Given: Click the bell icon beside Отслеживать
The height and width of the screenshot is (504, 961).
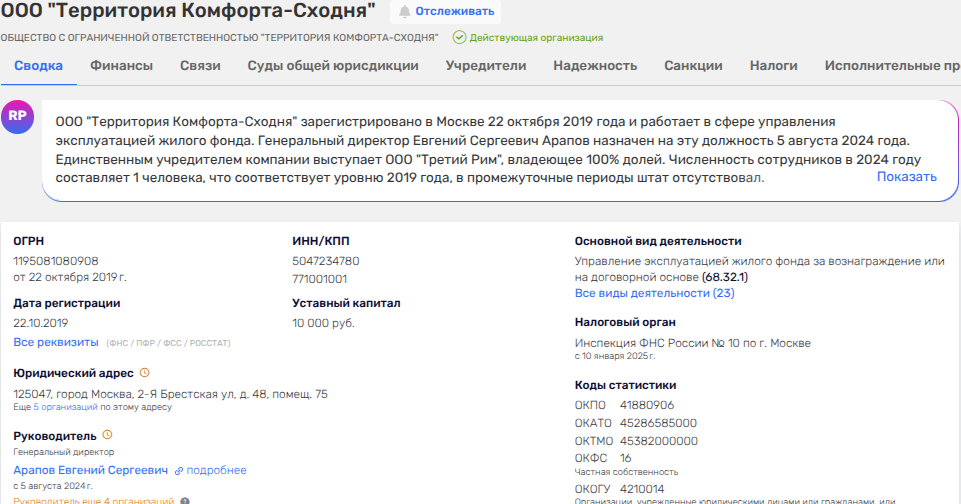Looking at the screenshot, I should coord(405,12).
